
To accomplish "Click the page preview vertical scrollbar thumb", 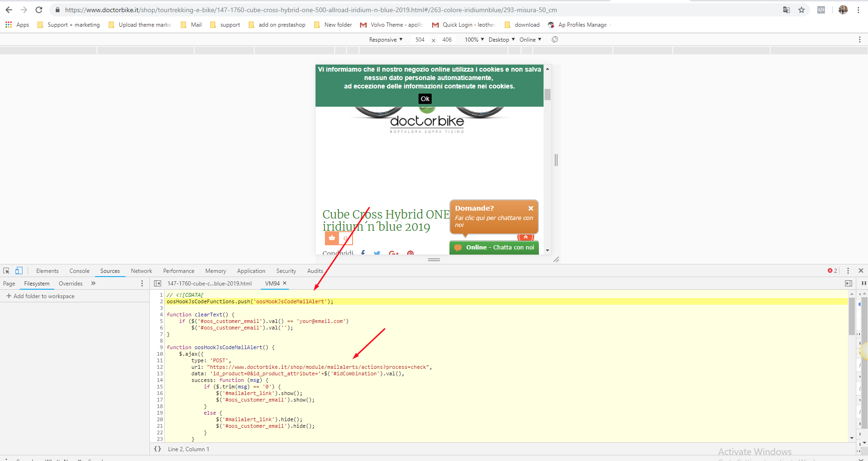I will (547, 94).
